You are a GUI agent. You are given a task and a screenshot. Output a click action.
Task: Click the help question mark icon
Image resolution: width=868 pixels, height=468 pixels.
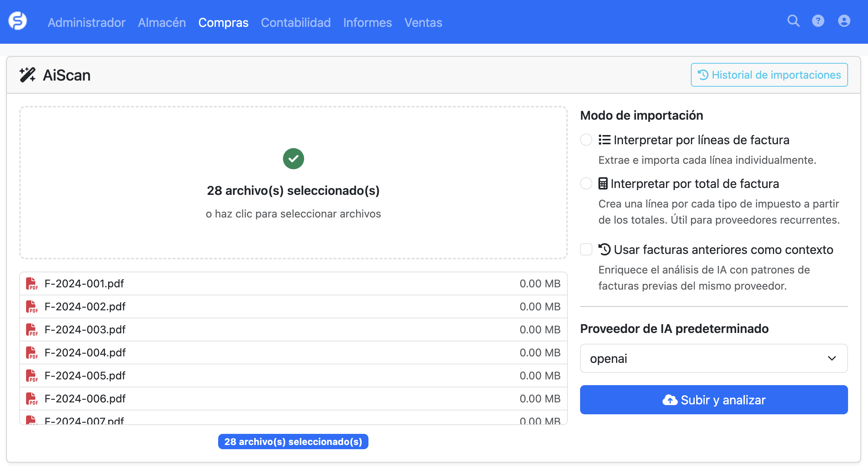(x=818, y=21)
